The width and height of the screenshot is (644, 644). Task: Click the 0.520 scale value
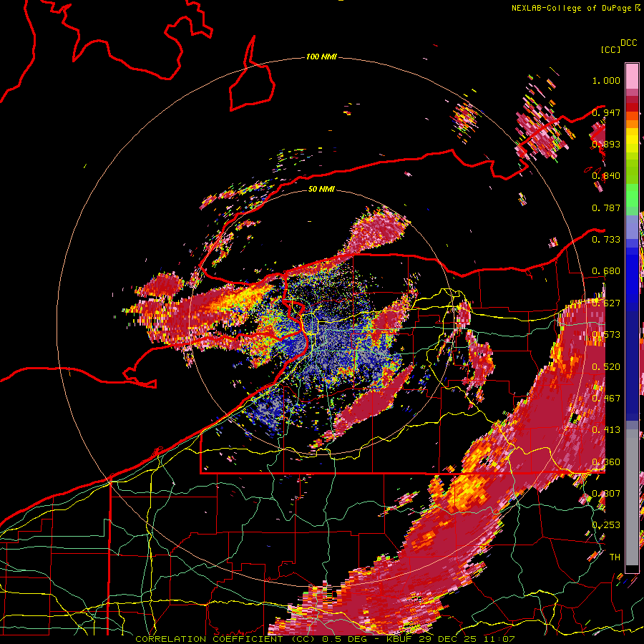pos(606,367)
